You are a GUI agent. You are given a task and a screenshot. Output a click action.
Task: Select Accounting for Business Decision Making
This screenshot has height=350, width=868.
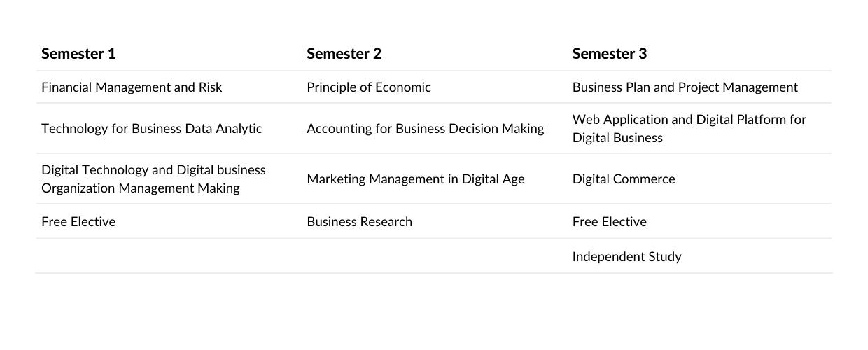426,128
